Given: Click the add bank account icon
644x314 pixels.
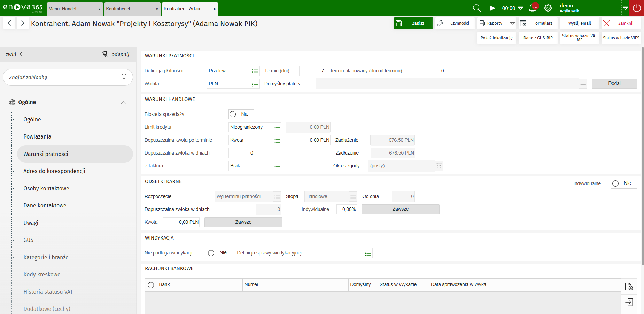Looking at the screenshot, I should [x=629, y=286].
